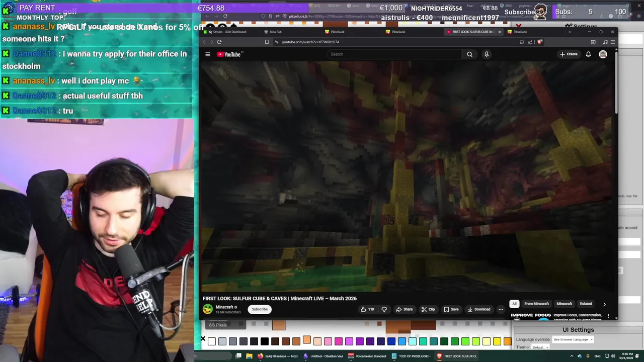The image size is (644, 362).
Task: Open YouTube notifications bell
Action: tap(588, 54)
